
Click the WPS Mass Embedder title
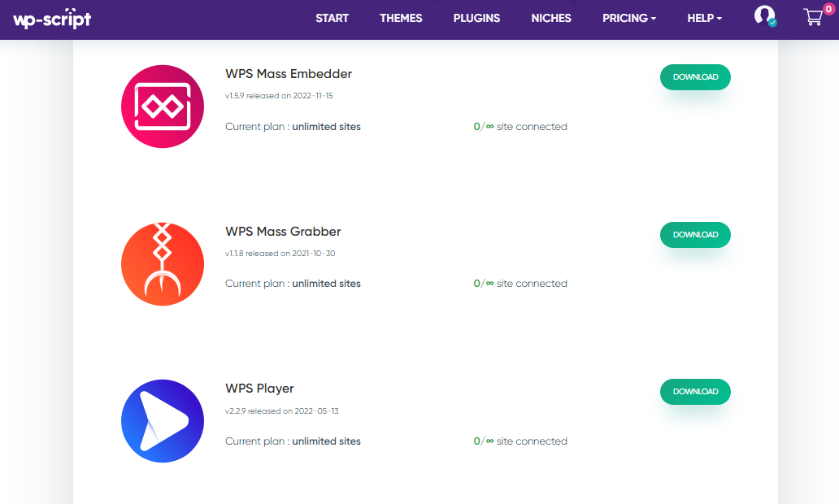(x=289, y=74)
